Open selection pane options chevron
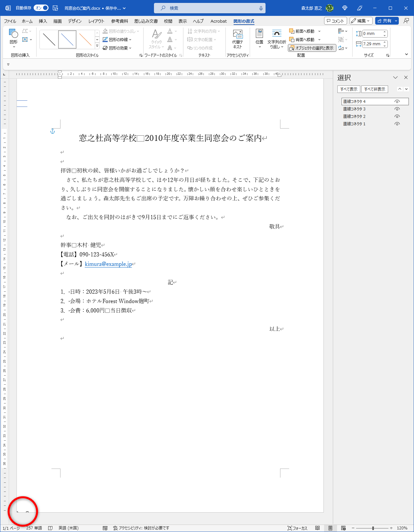This screenshot has width=414, height=532. [395, 77]
